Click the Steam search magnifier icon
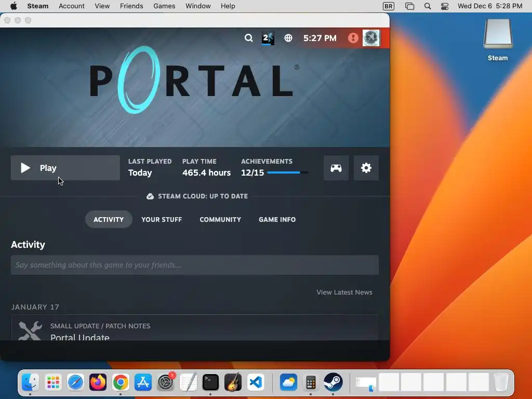This screenshot has height=399, width=532. coord(249,38)
